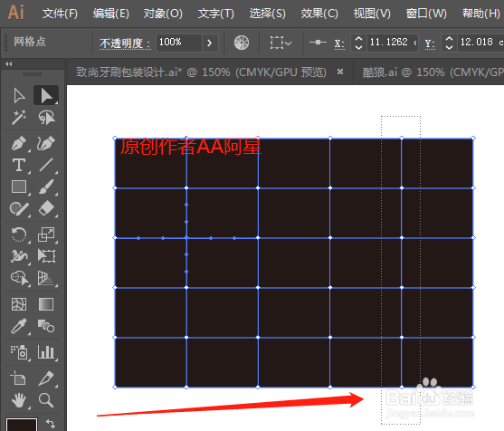Select the Type tool
This screenshot has width=504, height=431.
[x=19, y=166]
